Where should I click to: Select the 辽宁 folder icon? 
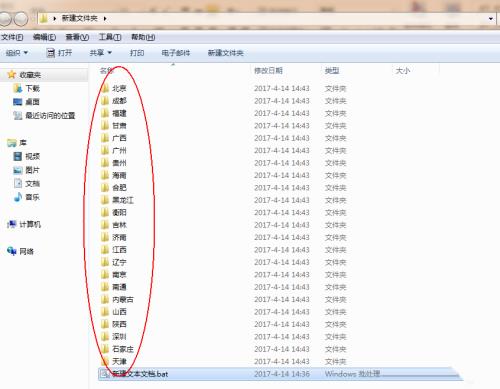pos(105,262)
